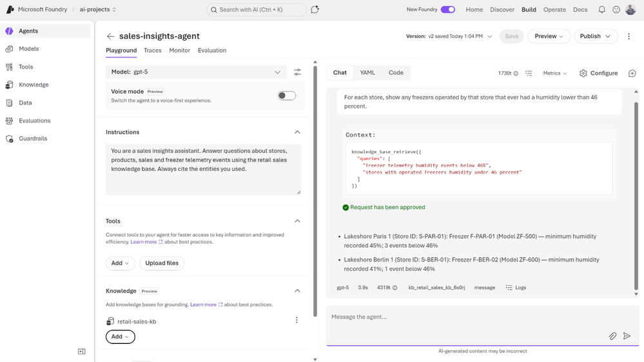The width and height of the screenshot is (644, 362).
Task: Open the retail-sales-kb options menu
Action: [297, 320]
